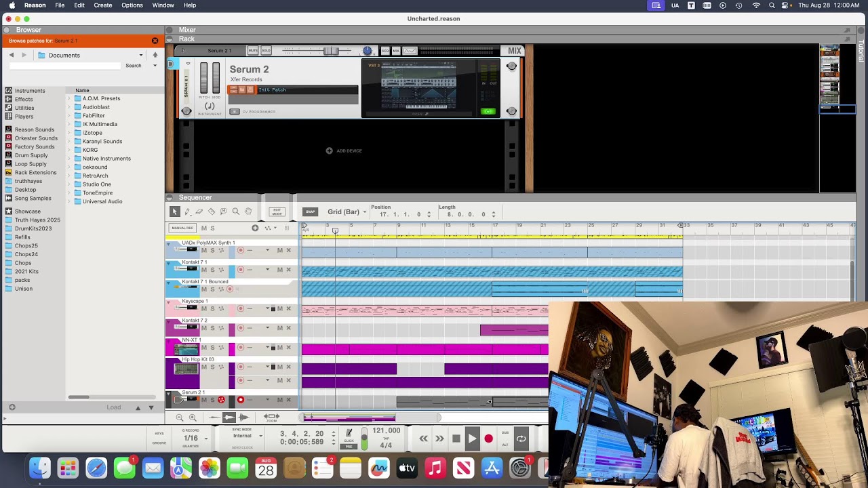Click the rewind button in transport

[424, 439]
